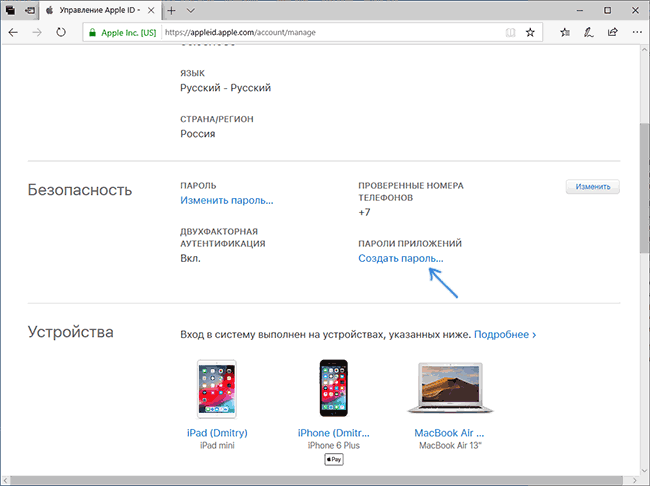Maximize the browser window
The width and height of the screenshot is (650, 486).
pos(608,10)
